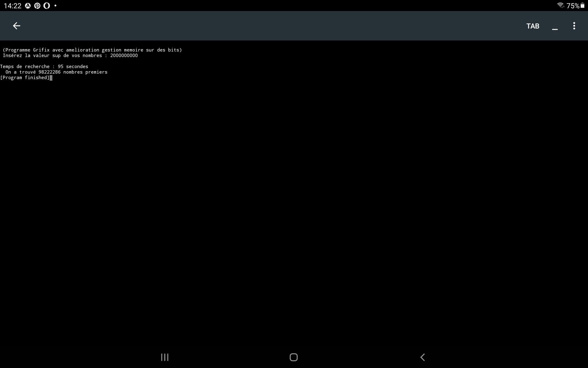Tap the terminal cursor block

point(51,78)
